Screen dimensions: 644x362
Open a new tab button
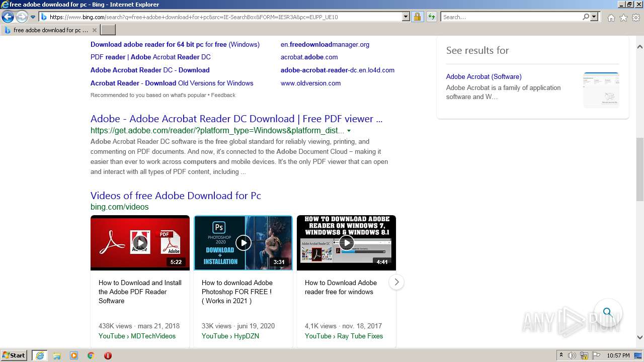click(108, 30)
